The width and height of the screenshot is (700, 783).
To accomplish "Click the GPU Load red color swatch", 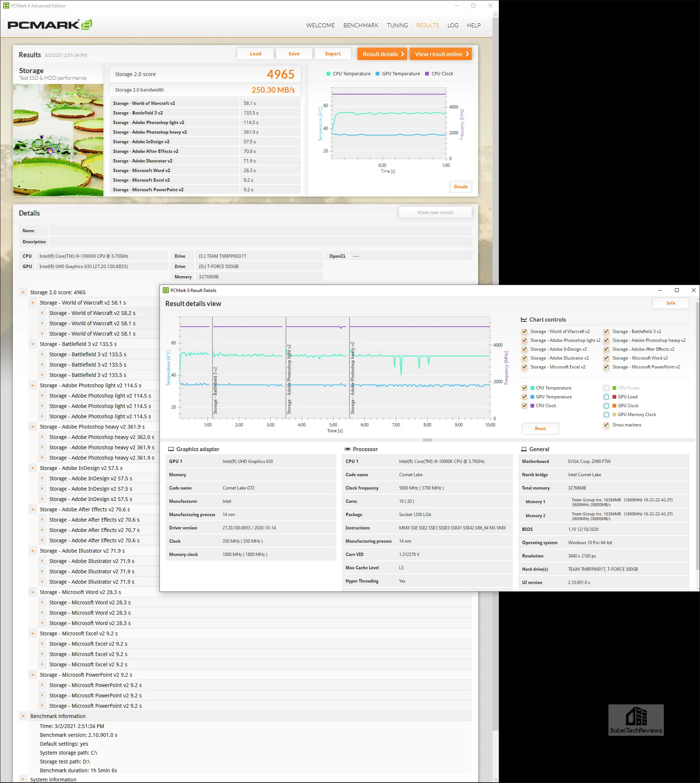I will [614, 397].
